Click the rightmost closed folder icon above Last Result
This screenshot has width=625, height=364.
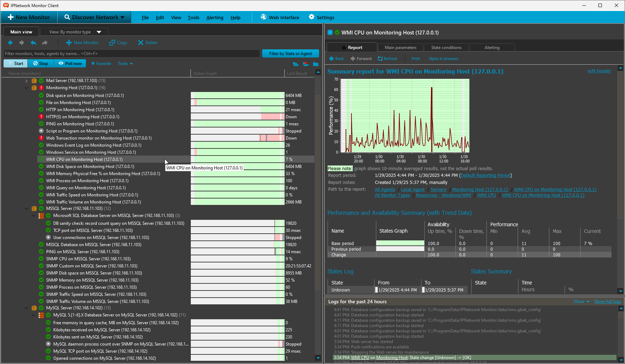[x=316, y=64]
